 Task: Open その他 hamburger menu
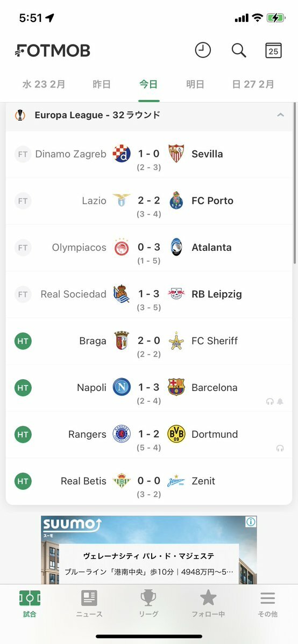(267, 604)
